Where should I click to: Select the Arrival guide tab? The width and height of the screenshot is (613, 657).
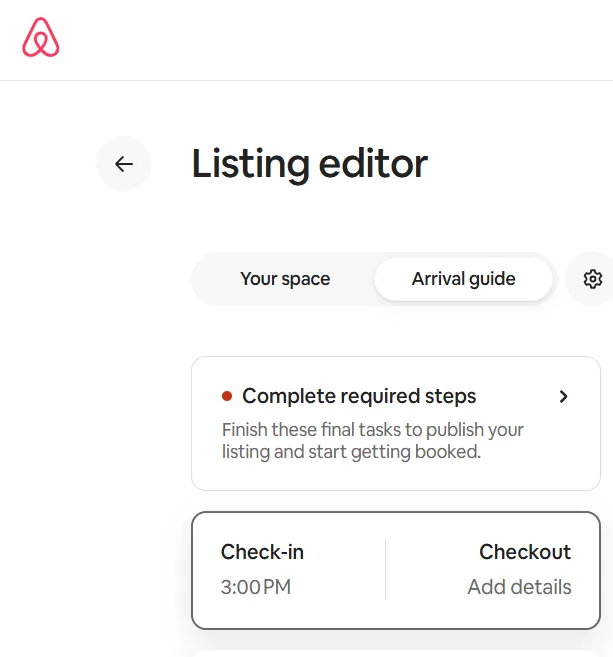pos(463,279)
